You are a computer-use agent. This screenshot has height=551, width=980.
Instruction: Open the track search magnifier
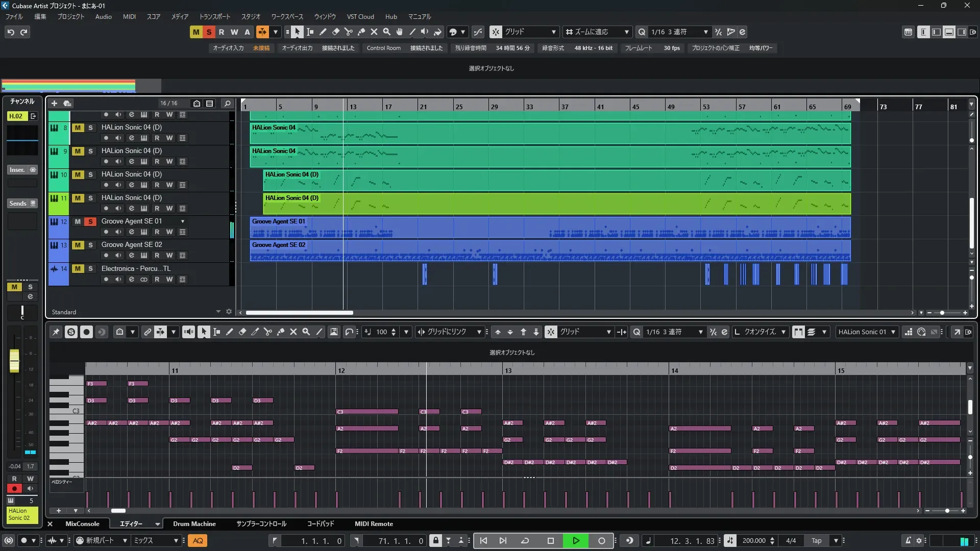point(228,103)
